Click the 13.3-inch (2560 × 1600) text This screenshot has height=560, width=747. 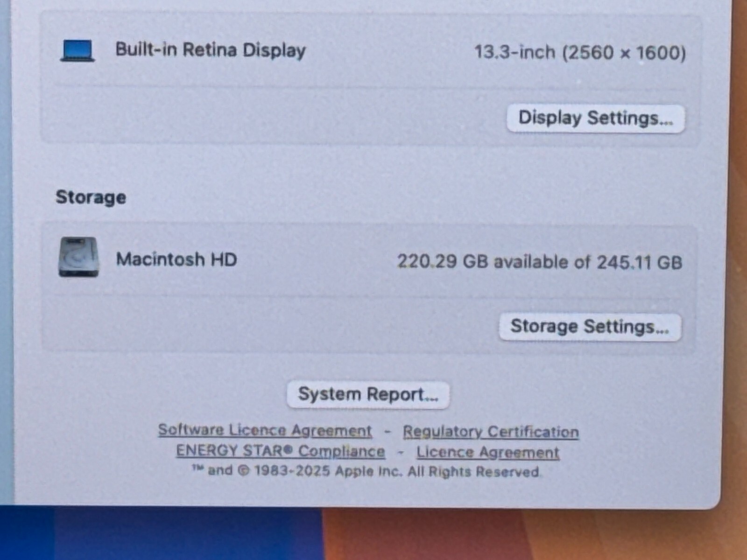[580, 52]
